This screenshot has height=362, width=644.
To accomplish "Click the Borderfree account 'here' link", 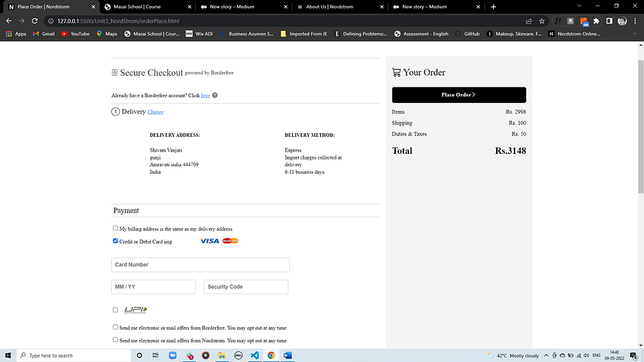I will pos(205,96).
